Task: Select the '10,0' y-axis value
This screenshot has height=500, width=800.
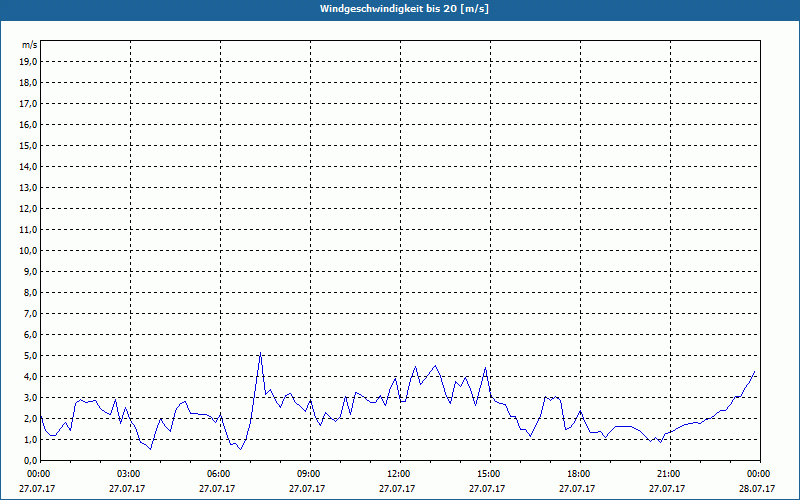Action: click(29, 251)
